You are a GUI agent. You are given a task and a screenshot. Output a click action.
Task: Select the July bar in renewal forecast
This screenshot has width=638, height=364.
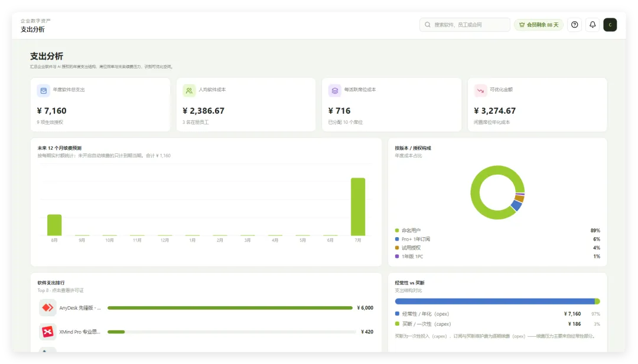click(358, 207)
